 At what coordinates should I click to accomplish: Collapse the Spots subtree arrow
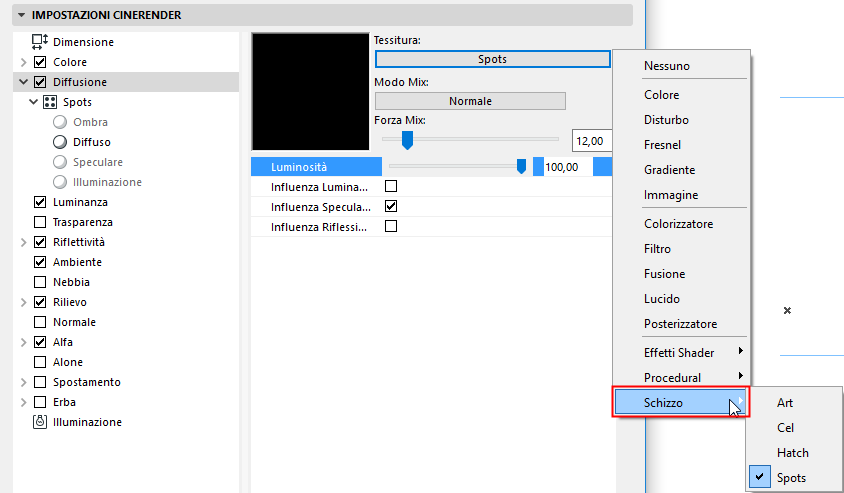(33, 102)
